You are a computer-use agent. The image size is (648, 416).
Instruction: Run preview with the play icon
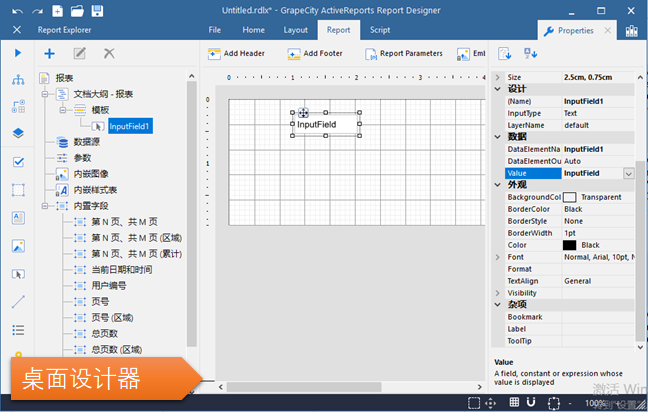18,53
